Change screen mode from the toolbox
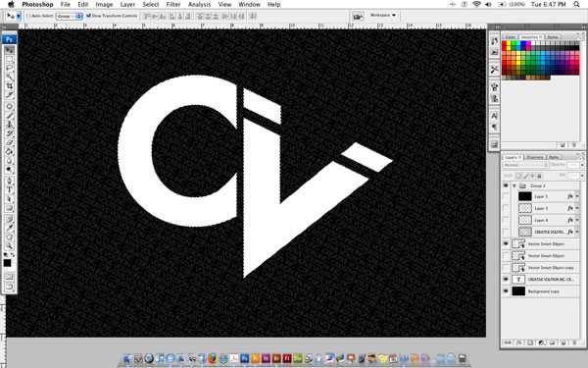Screen dimensions: 588x368 10,288
